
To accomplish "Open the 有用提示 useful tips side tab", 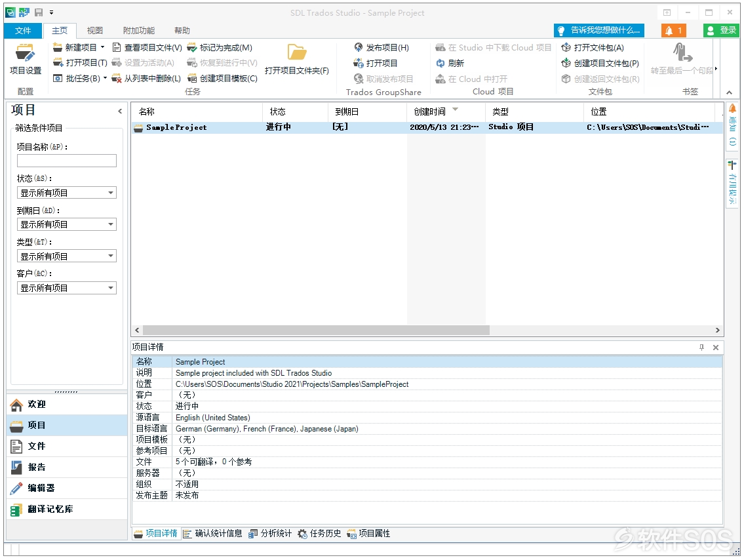I will [732, 182].
